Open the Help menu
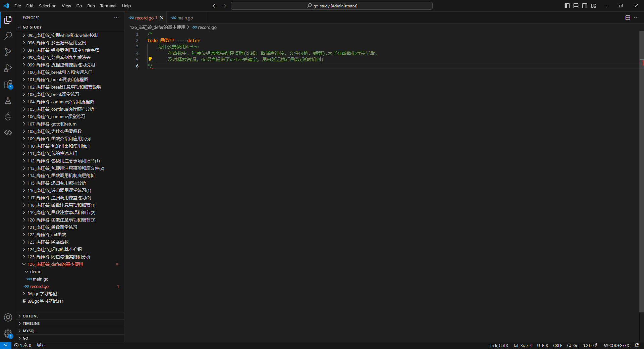The image size is (644, 349). pyautogui.click(x=126, y=6)
